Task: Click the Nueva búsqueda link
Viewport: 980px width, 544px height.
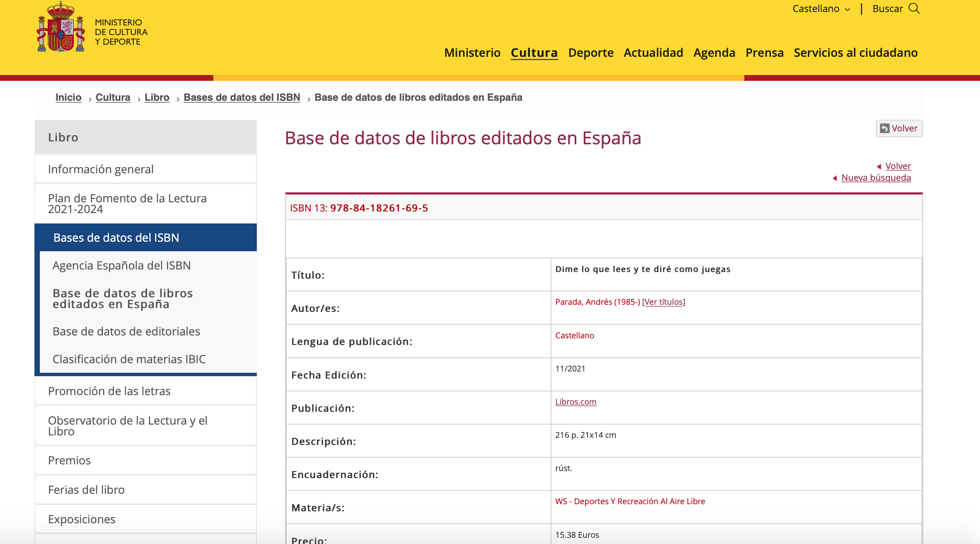Action: 876,178
